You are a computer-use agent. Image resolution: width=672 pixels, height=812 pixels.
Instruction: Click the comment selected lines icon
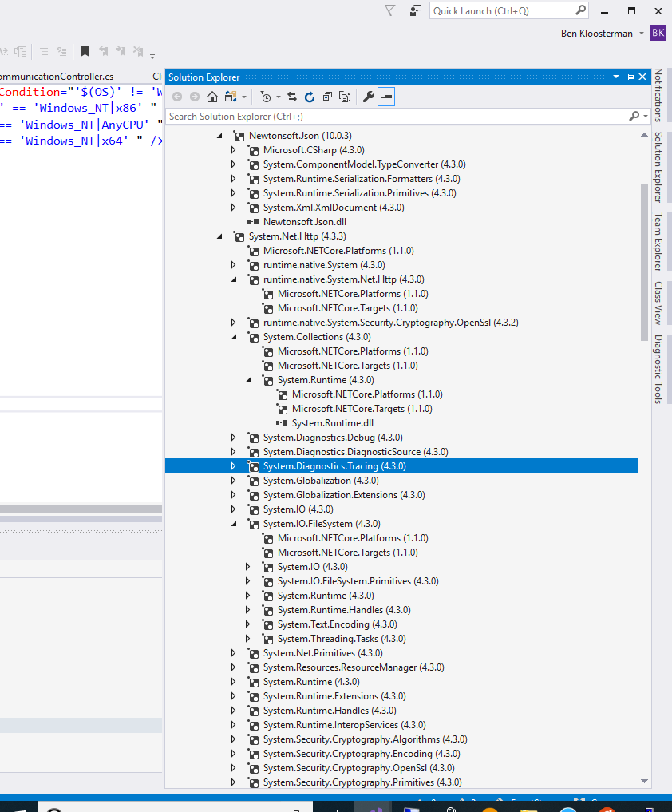tap(44, 51)
